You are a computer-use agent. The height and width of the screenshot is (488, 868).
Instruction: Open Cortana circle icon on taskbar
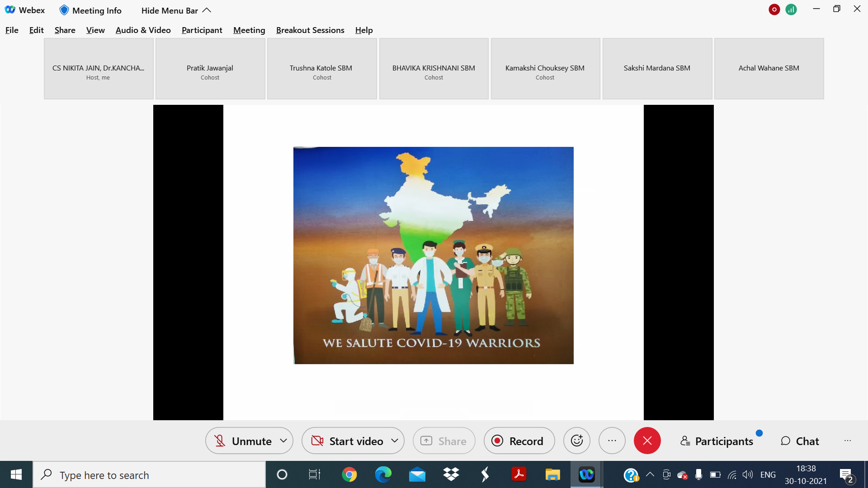(282, 474)
